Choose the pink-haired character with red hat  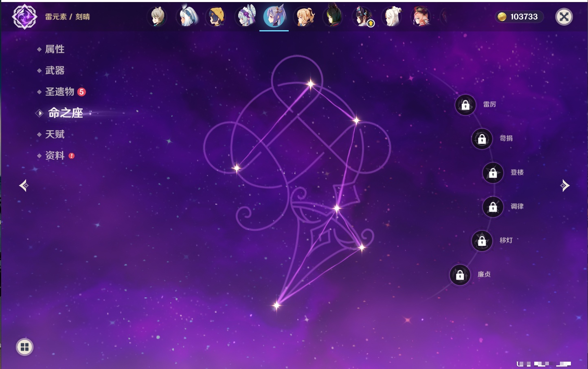click(421, 17)
